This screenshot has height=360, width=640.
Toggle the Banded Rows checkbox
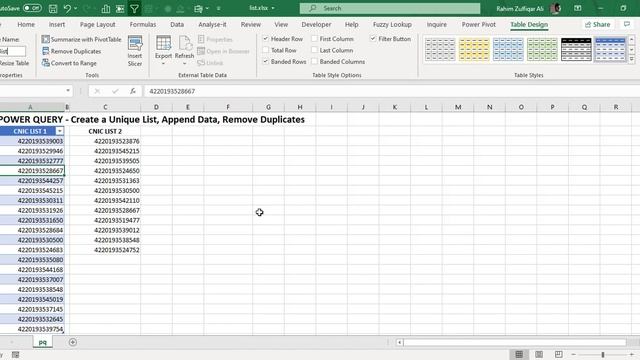(266, 62)
